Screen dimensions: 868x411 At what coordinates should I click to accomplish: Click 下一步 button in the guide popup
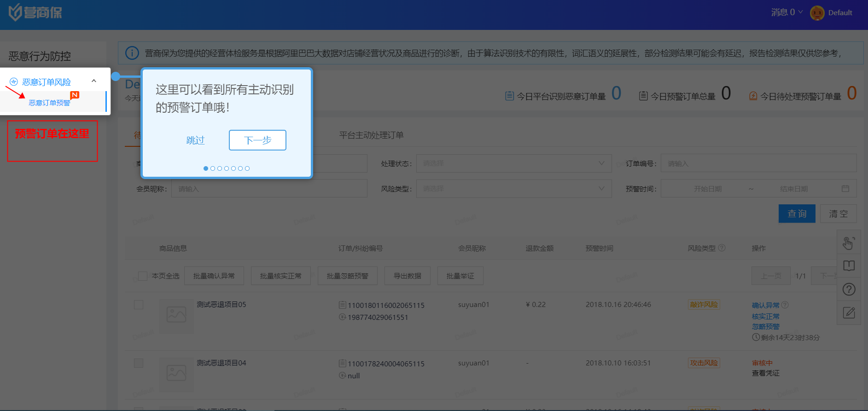[257, 140]
